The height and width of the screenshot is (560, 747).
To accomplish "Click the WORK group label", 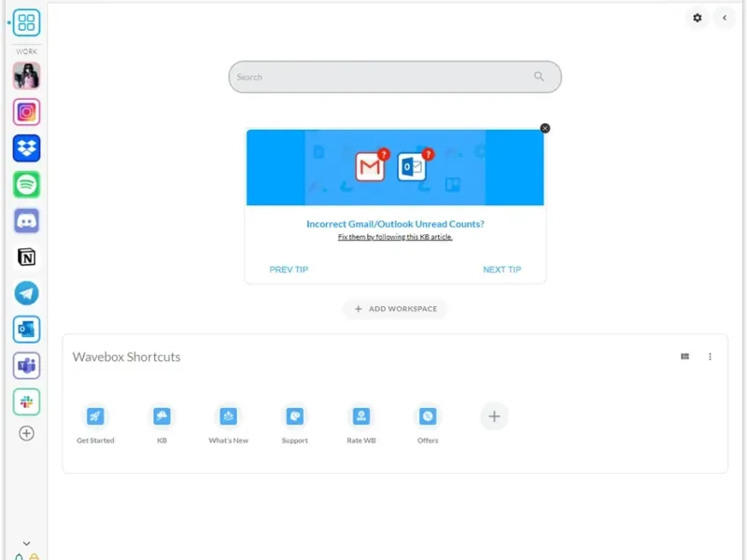I will click(26, 51).
